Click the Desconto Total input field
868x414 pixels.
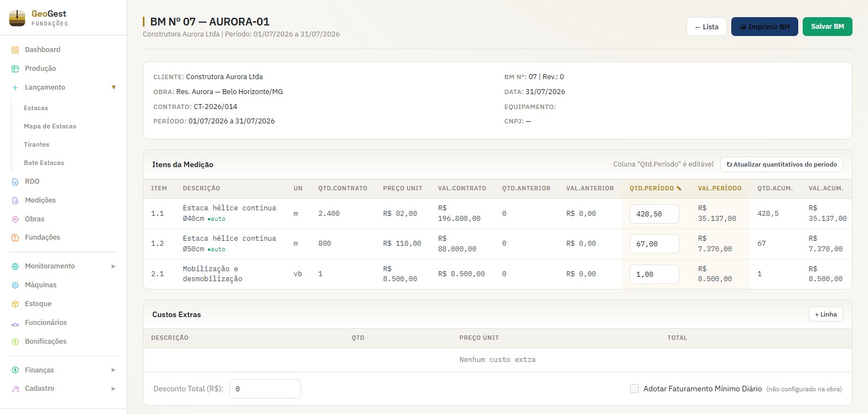pyautogui.click(x=265, y=389)
